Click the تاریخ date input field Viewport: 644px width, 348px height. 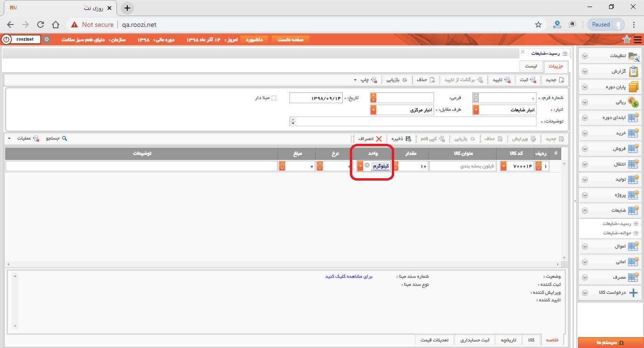[316, 98]
